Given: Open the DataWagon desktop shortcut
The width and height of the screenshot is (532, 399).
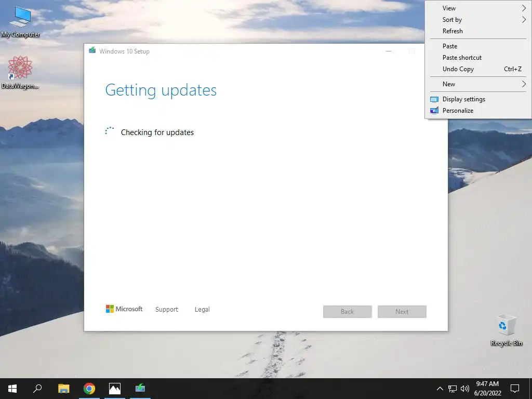Looking at the screenshot, I should [x=20, y=72].
